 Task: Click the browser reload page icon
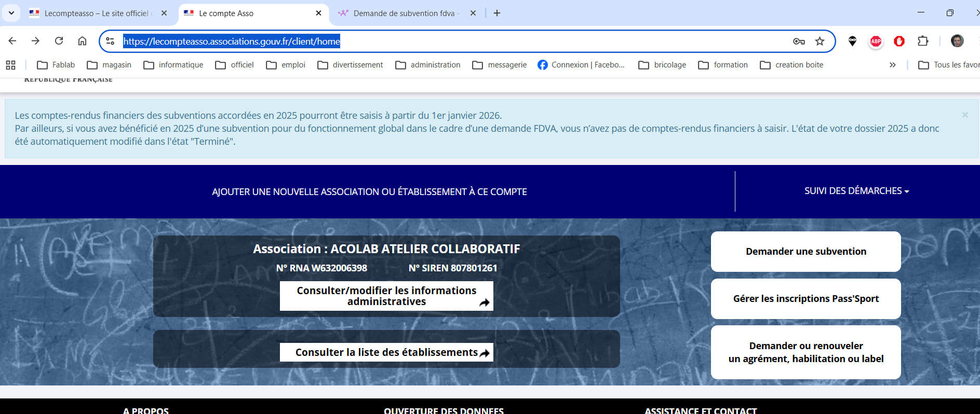click(59, 41)
